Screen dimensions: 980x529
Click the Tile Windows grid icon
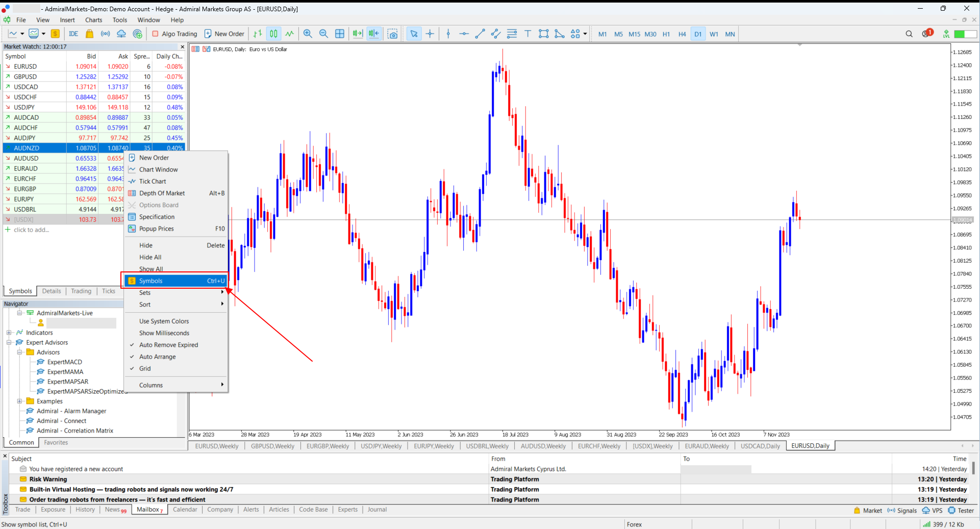340,34
